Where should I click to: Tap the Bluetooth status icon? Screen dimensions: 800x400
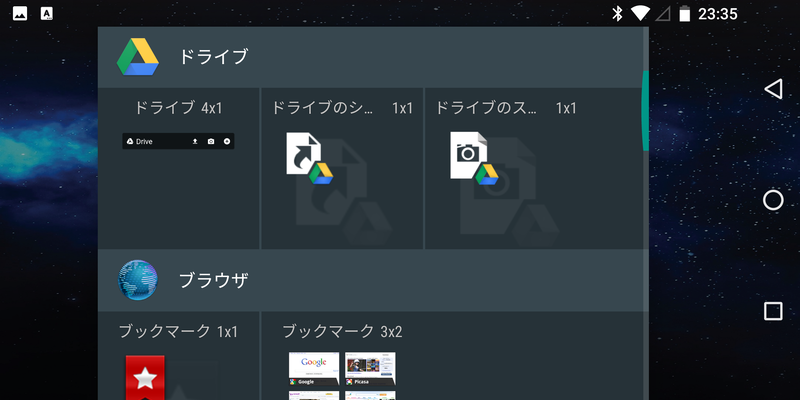(x=617, y=14)
